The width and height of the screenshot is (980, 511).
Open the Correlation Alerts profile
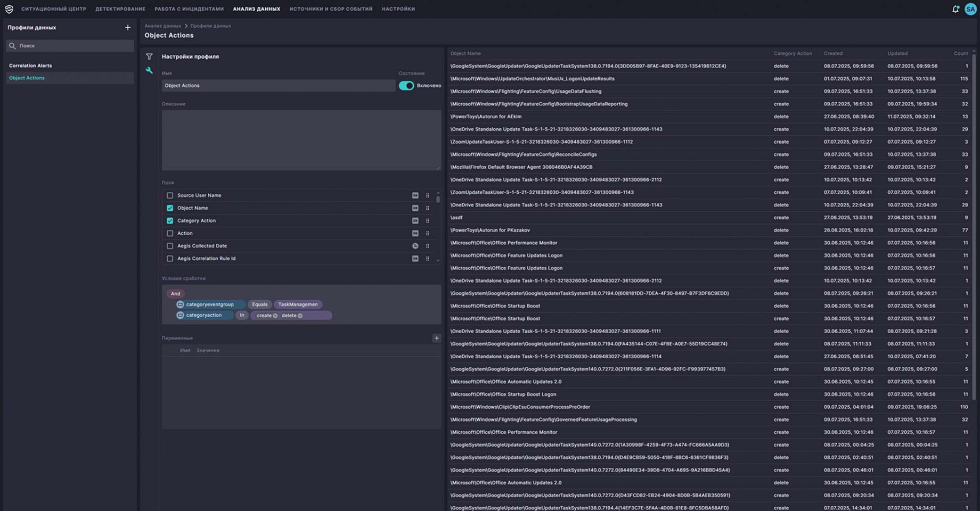(30, 65)
